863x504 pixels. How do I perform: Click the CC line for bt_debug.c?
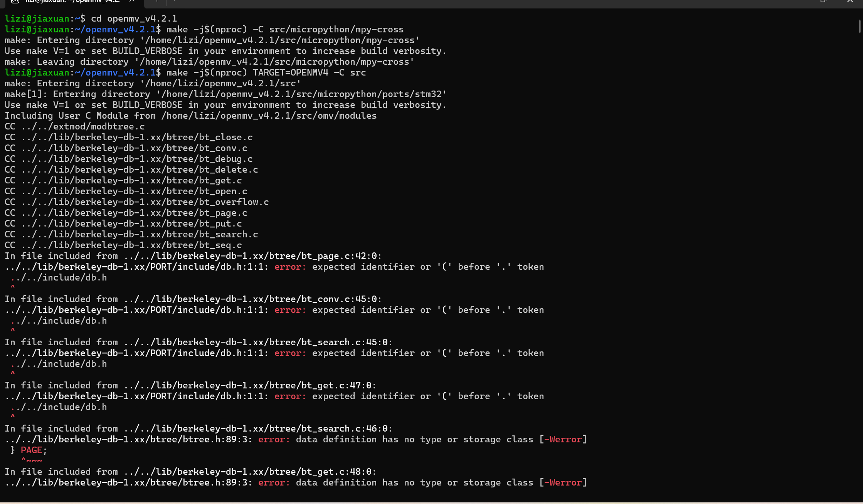tap(129, 159)
